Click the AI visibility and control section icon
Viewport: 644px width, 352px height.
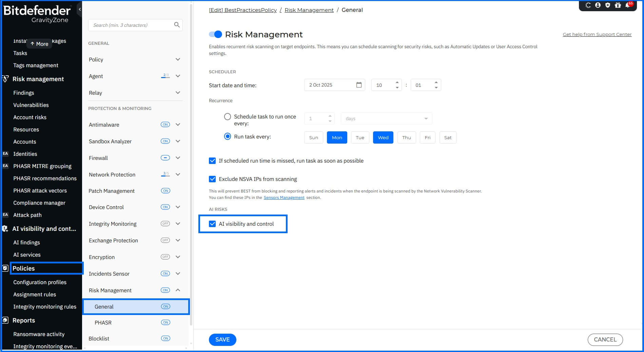(x=5, y=229)
